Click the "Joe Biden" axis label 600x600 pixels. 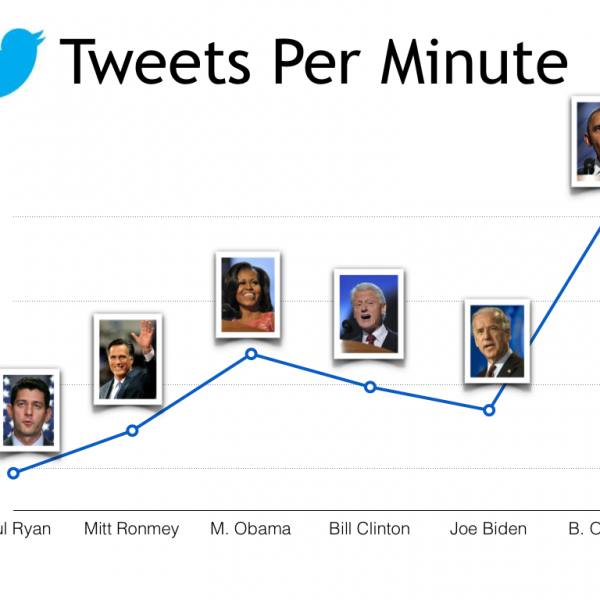point(489,529)
